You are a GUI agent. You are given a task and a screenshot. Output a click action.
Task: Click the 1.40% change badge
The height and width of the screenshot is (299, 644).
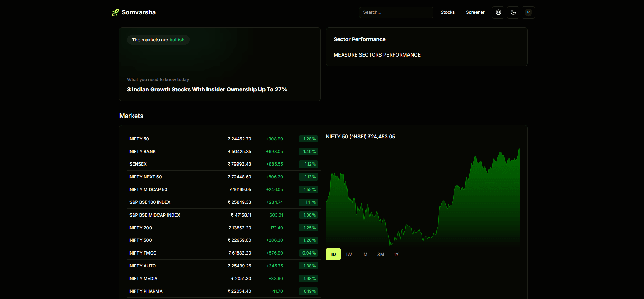click(x=308, y=152)
